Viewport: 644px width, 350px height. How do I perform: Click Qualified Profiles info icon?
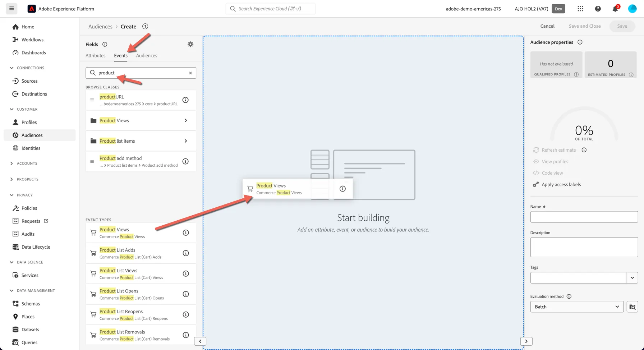point(576,74)
